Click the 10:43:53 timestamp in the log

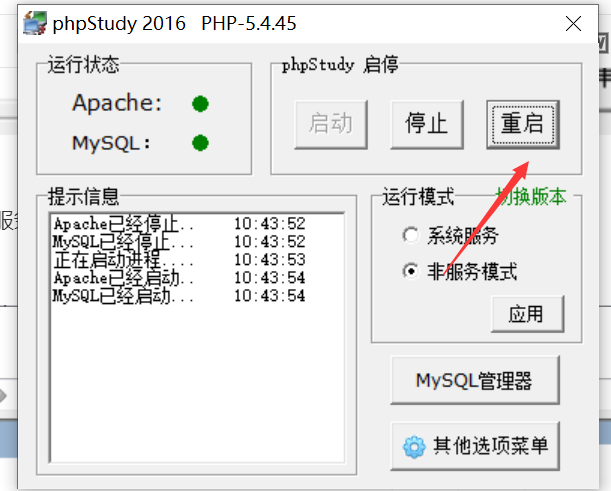270,260
